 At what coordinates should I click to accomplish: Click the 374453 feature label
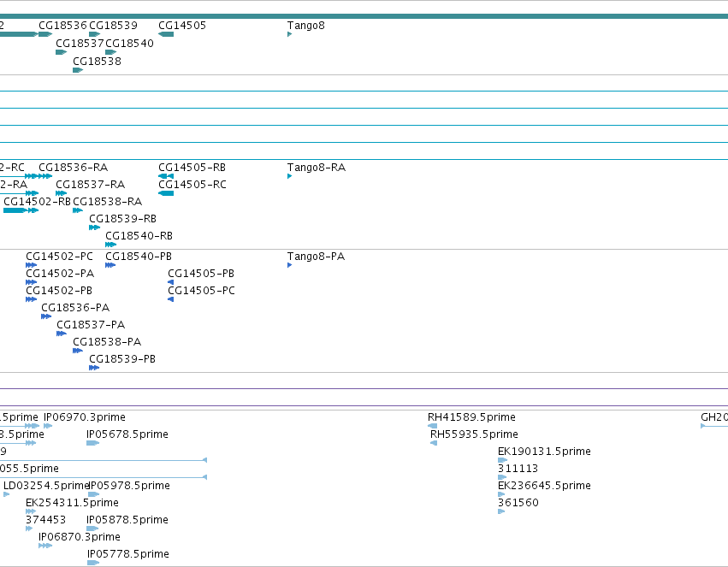[46, 520]
